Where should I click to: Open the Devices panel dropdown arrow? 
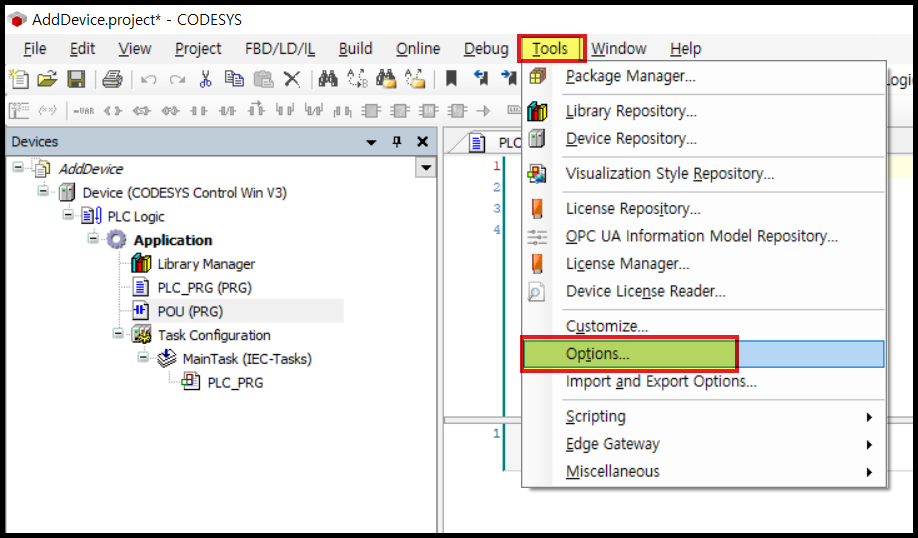371,142
